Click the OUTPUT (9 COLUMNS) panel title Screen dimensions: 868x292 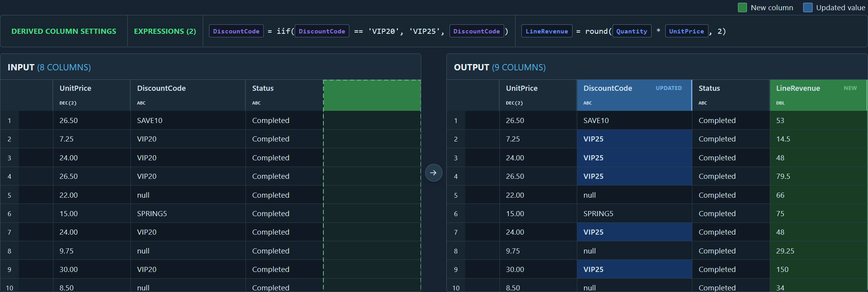[500, 67]
